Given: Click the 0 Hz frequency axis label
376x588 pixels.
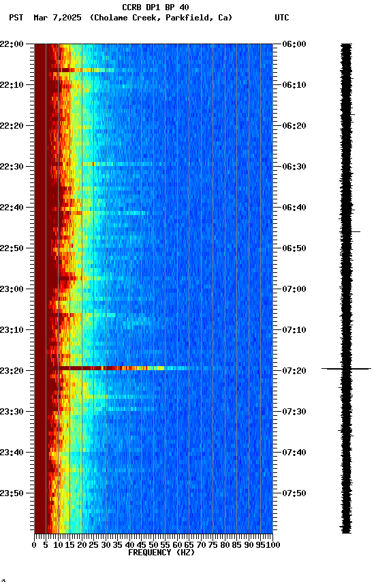Looking at the screenshot, I should (34, 546).
